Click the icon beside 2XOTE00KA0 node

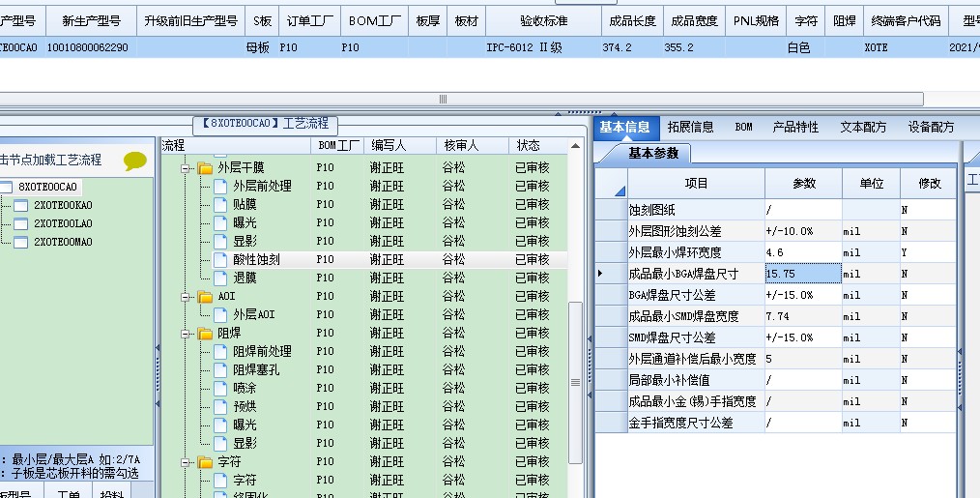point(20,205)
